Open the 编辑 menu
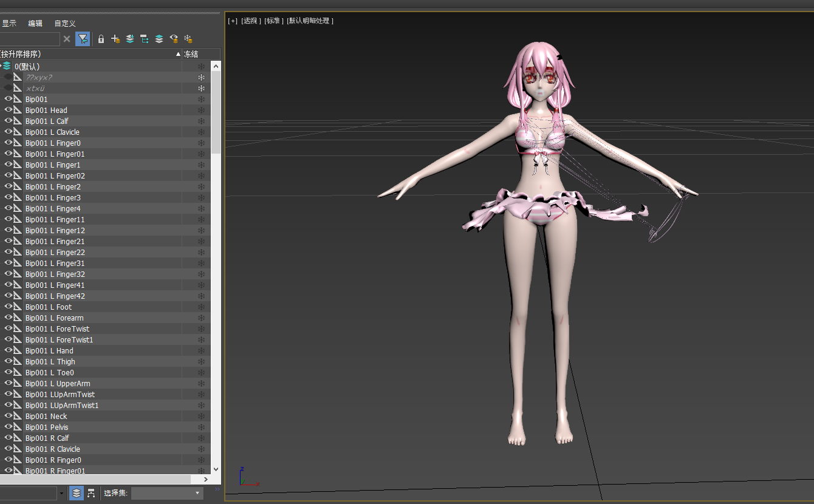Screen dimensions: 814x504 pyautogui.click(x=35, y=24)
